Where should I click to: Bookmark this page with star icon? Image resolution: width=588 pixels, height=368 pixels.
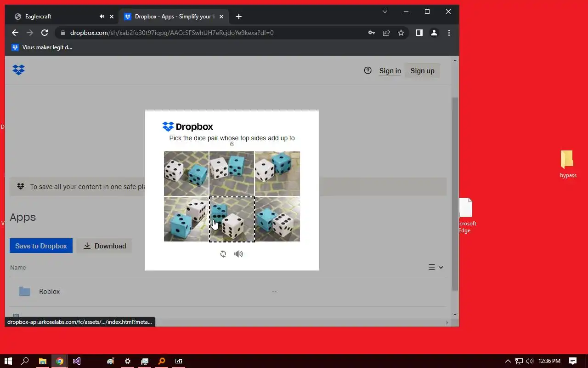pos(401,33)
